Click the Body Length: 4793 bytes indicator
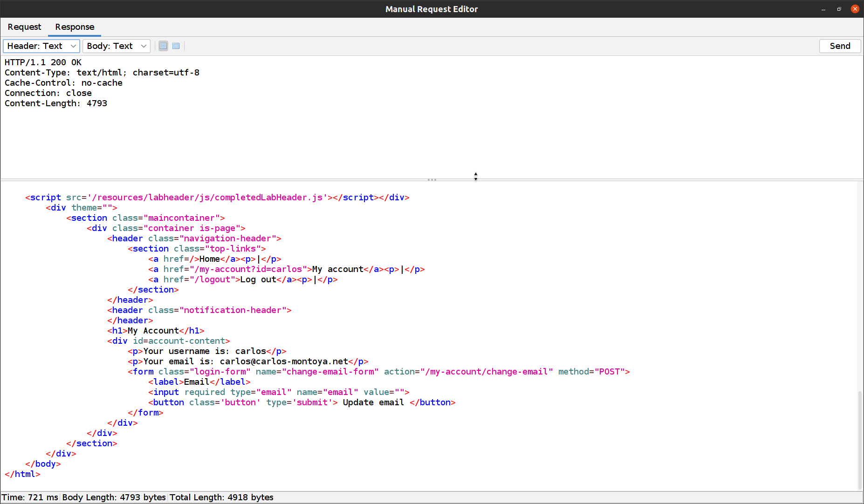The height and width of the screenshot is (504, 864). [x=113, y=497]
